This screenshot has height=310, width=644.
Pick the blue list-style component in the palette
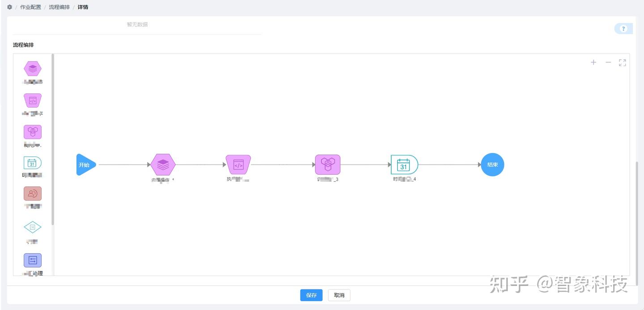pos(33,260)
